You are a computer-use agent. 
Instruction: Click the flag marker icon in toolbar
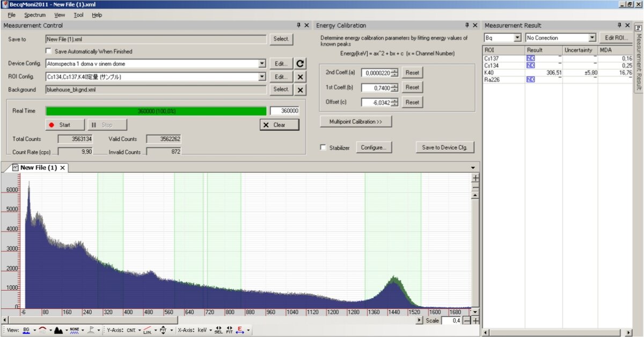tap(91, 330)
